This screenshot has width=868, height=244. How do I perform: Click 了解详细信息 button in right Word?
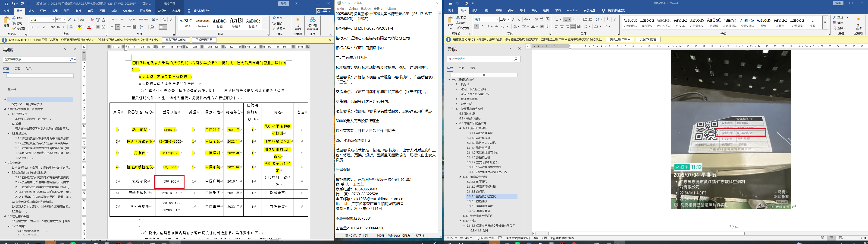(648, 39)
